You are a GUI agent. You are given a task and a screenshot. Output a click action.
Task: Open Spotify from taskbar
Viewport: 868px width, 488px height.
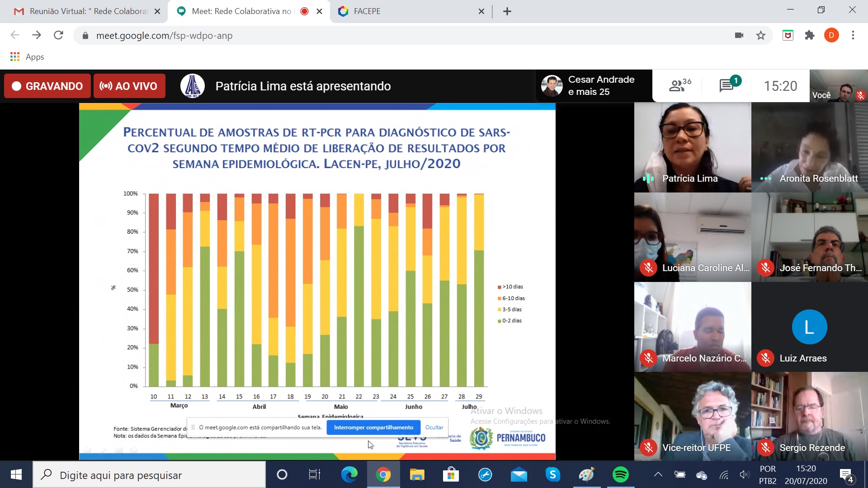pyautogui.click(x=621, y=475)
